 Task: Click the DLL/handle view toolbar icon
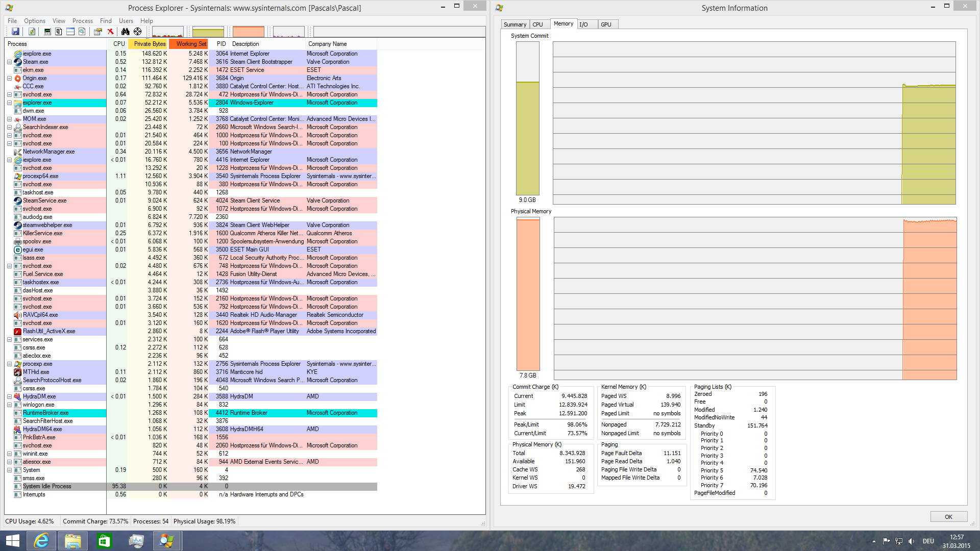(82, 32)
